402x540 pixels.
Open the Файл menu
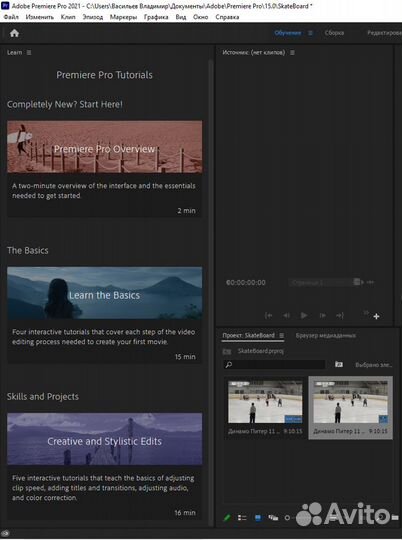tap(11, 17)
